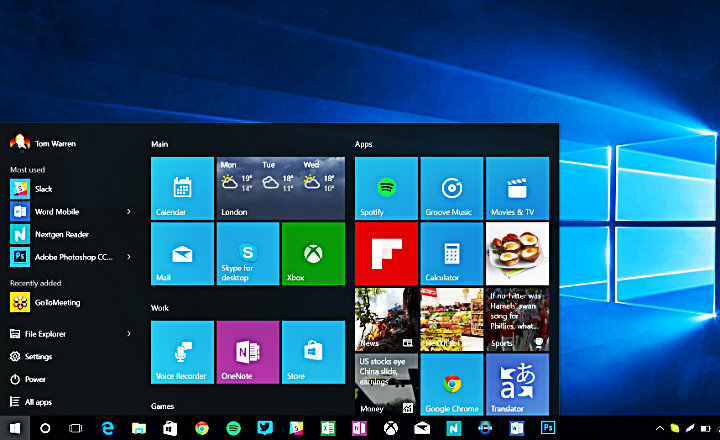
Task: Click the Spotify icon on the taskbar
Action: [x=233, y=428]
